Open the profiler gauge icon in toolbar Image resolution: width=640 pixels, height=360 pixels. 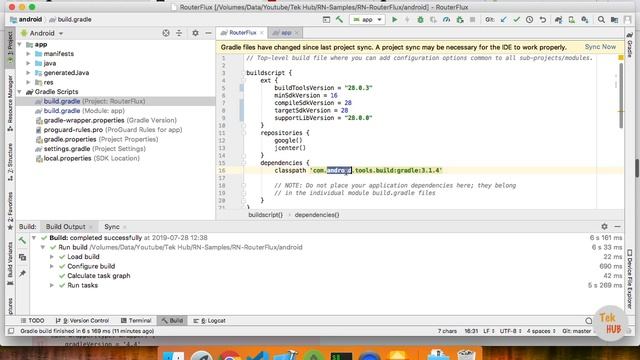(x=447, y=20)
